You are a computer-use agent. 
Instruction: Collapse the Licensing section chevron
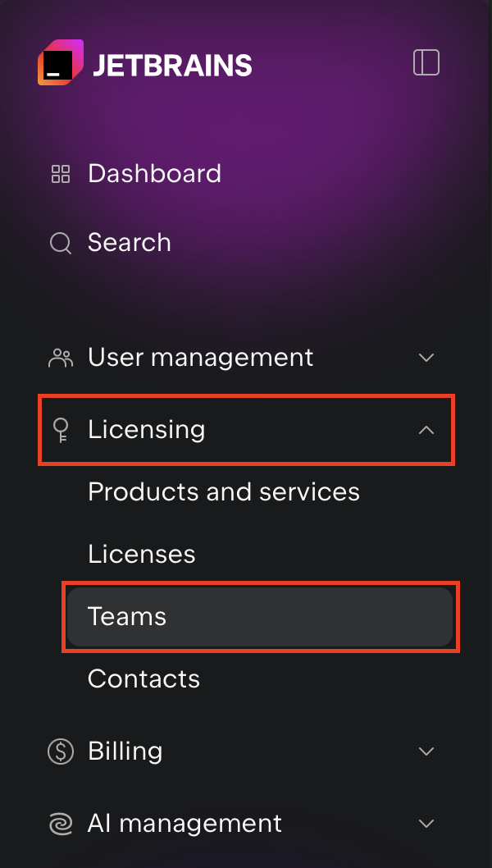426,429
